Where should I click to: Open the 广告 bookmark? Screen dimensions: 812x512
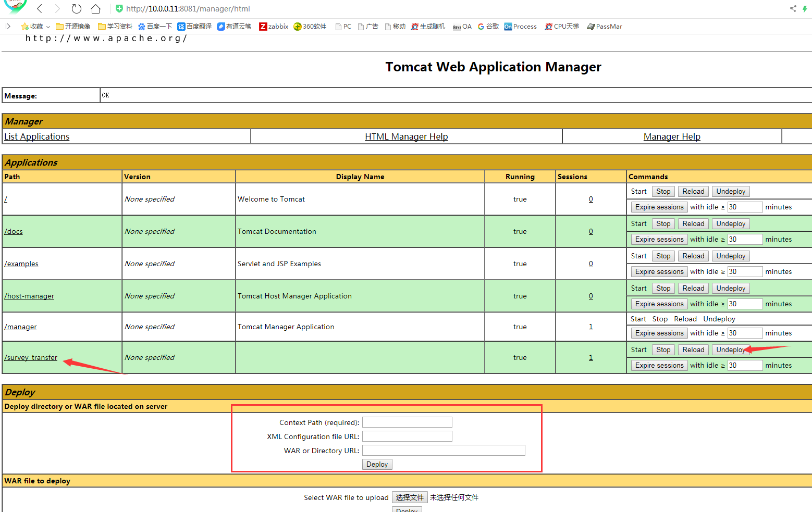[x=368, y=26]
